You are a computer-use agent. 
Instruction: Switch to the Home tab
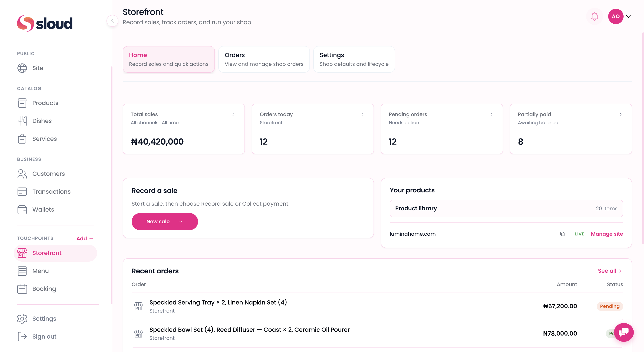pos(169,59)
